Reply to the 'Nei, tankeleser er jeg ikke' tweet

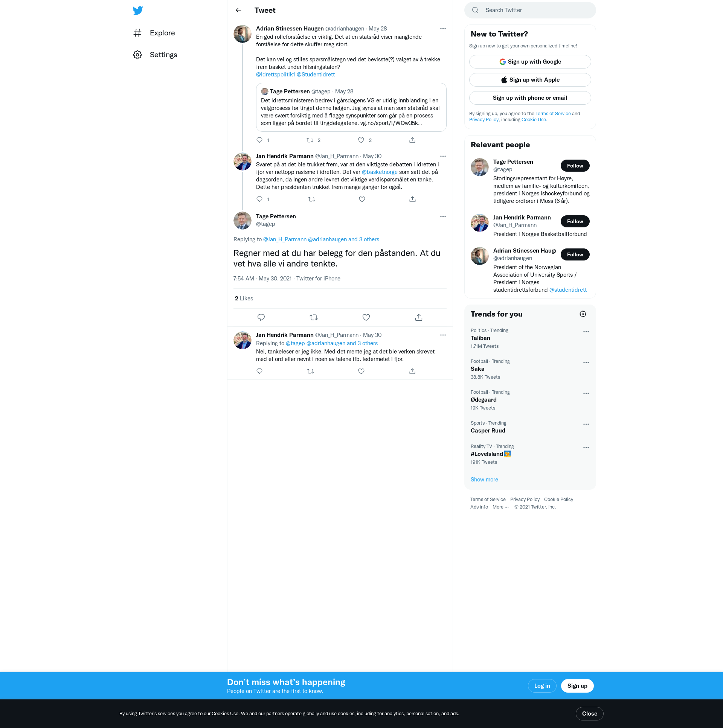(259, 371)
